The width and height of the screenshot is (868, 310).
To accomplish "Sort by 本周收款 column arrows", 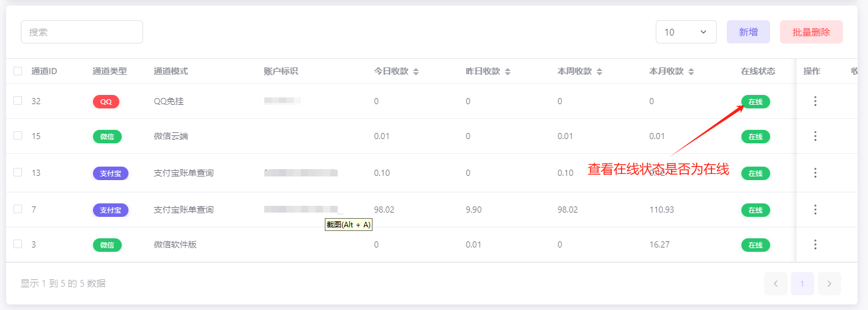I will [x=599, y=72].
